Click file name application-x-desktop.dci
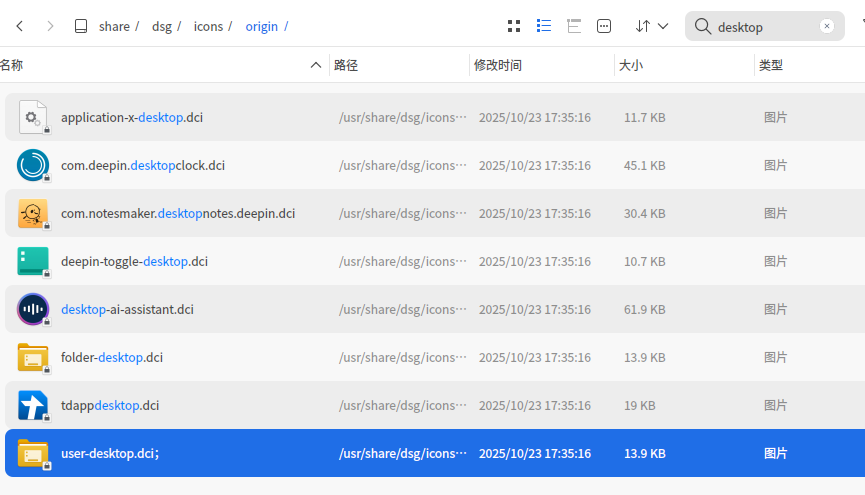 coord(132,118)
